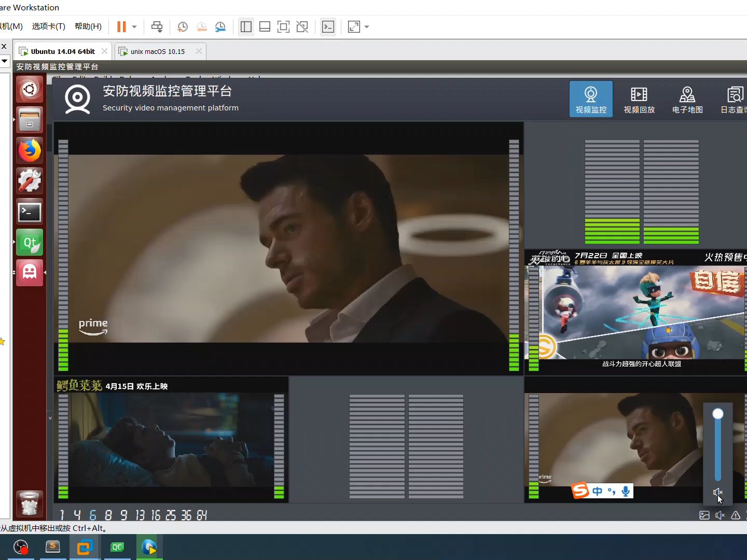Open VMware Workstation in Windows taskbar
The height and width of the screenshot is (560, 747).
click(x=84, y=547)
